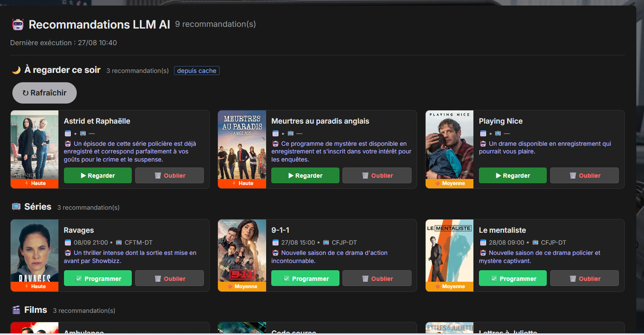The height and width of the screenshot is (335, 644).
Task: Click the calendar icon in Meurtres au paradis anglais card
Action: pos(275,133)
